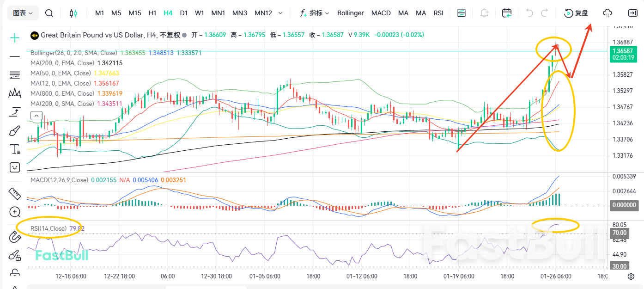Expand the timeframe dropdown next to MN12
Viewport: 644px width, 289px height.
click(x=280, y=13)
